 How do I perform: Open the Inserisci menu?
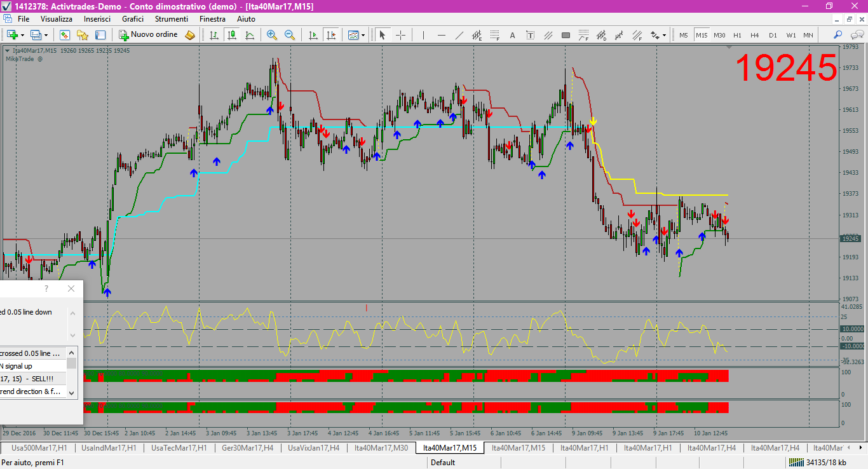pyautogui.click(x=97, y=19)
